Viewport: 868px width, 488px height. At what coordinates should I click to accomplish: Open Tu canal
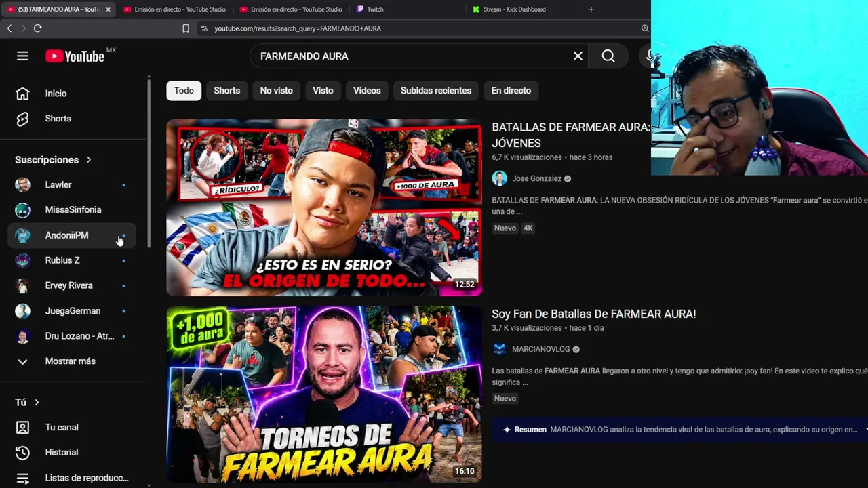coord(72,428)
